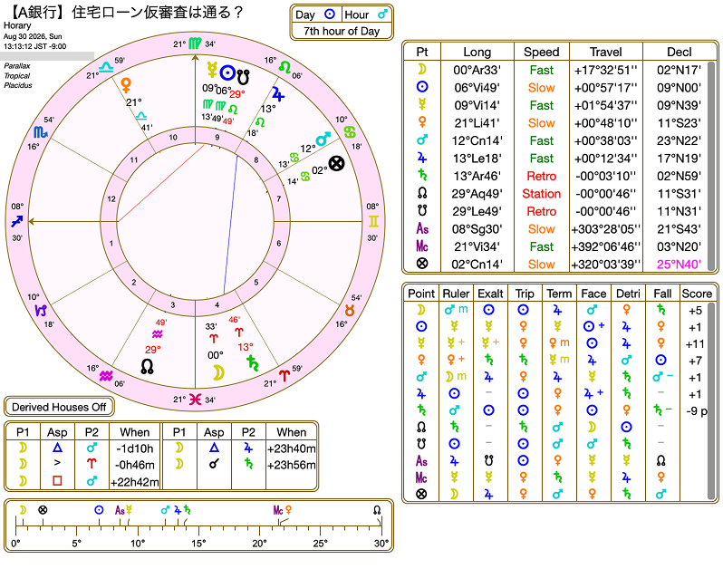Click the square symbol in the aspect table

pos(57,481)
